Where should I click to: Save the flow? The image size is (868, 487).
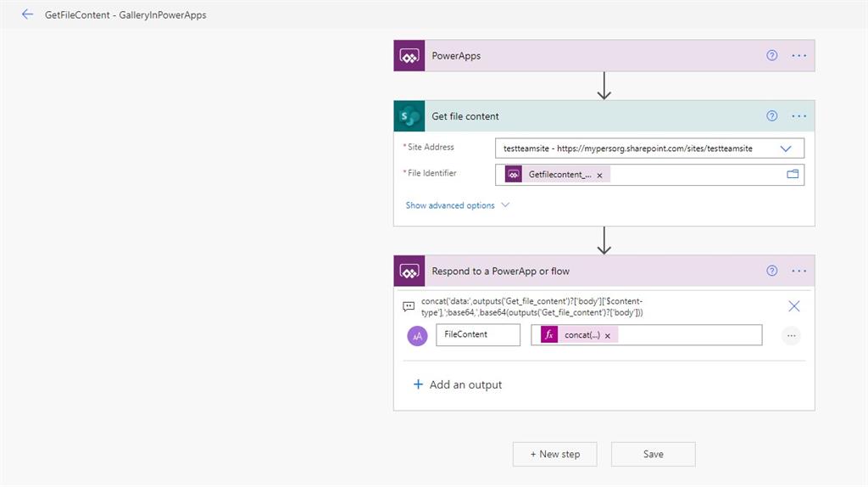(x=654, y=454)
